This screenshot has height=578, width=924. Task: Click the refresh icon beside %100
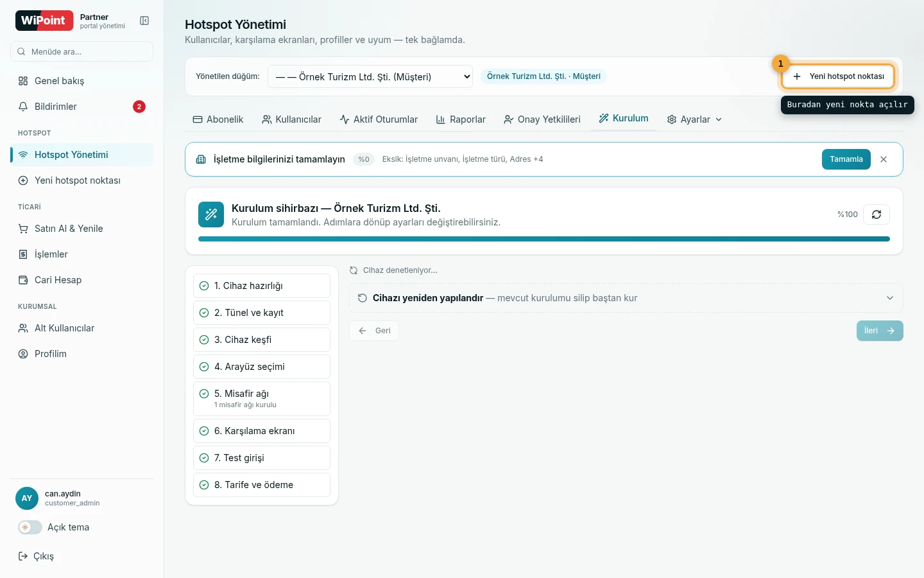877,215
